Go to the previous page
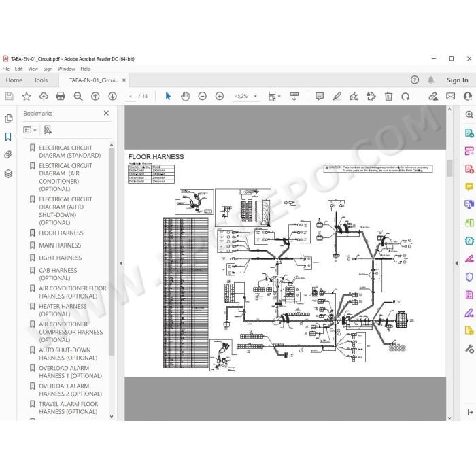Viewport: 476px width, 476px height. [95, 97]
